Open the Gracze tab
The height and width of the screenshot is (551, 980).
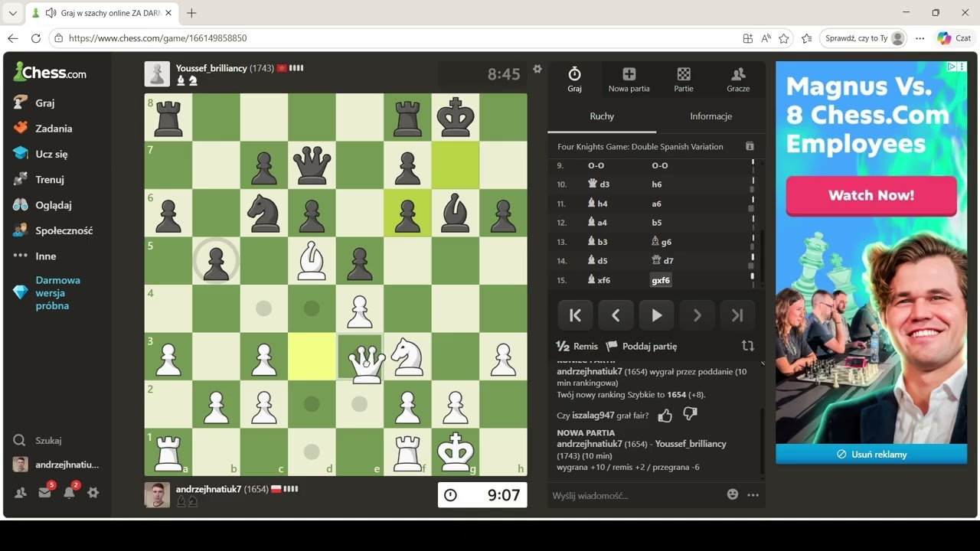pyautogui.click(x=738, y=80)
